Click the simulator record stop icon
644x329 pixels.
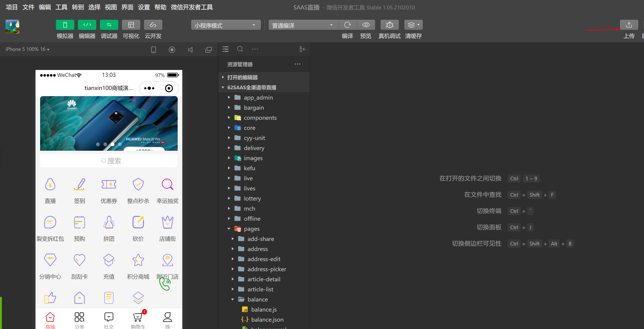pos(172,50)
